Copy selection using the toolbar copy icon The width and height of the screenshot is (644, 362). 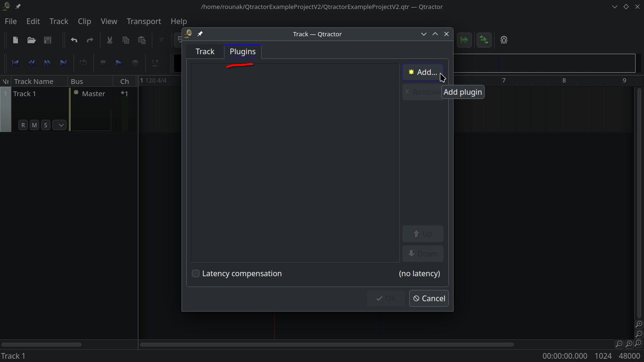(x=126, y=40)
